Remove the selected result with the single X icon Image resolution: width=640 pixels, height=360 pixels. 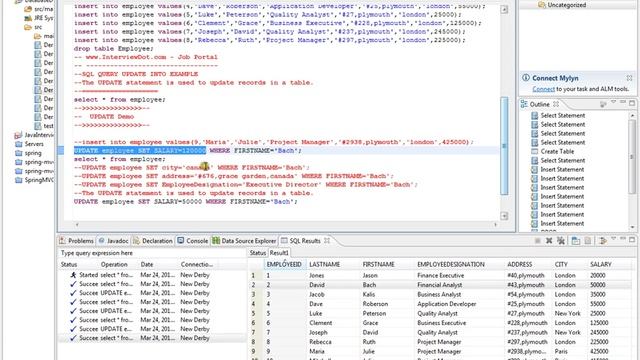click(549, 241)
